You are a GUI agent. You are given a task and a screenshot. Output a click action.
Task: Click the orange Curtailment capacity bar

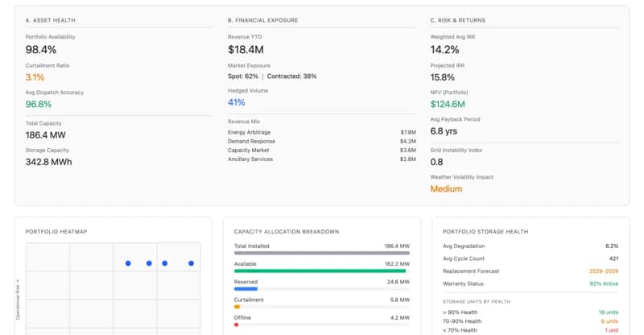pos(237,306)
